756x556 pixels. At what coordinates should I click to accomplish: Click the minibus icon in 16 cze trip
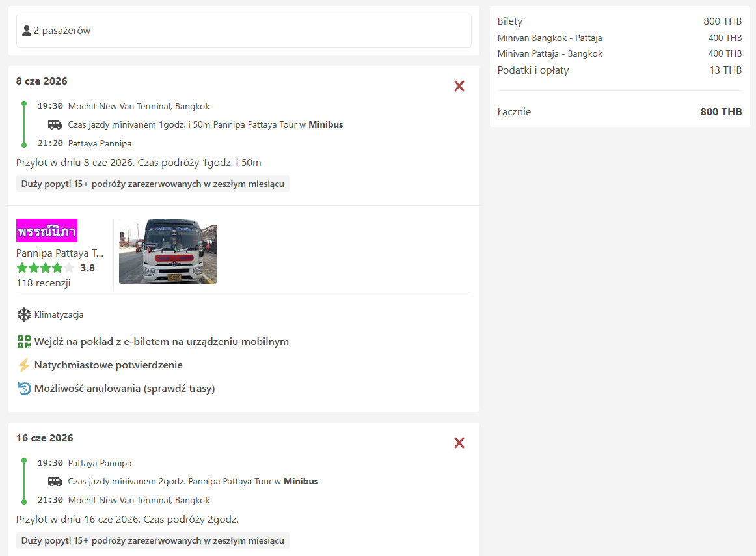point(55,482)
